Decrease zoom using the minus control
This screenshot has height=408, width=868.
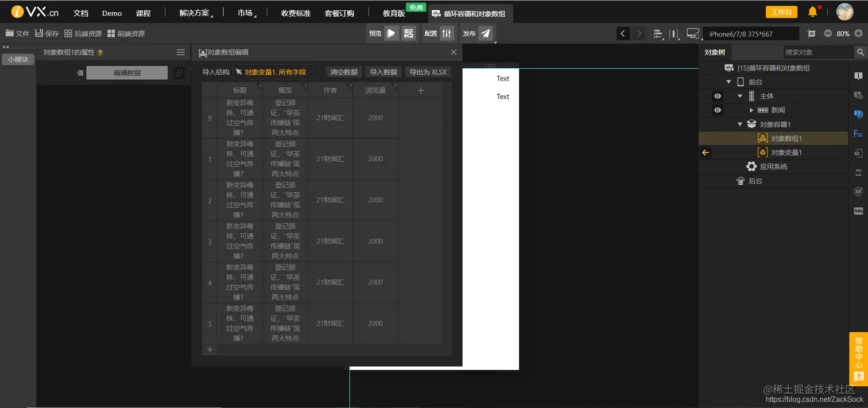[828, 33]
